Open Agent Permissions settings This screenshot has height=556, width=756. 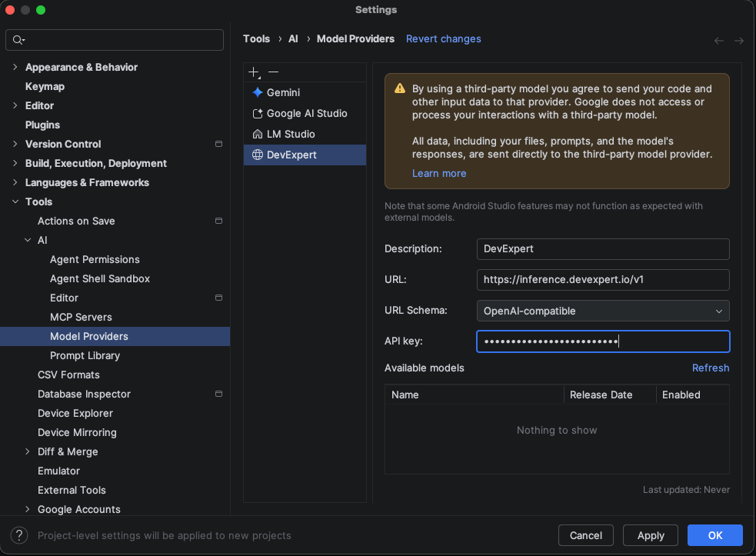pos(95,259)
